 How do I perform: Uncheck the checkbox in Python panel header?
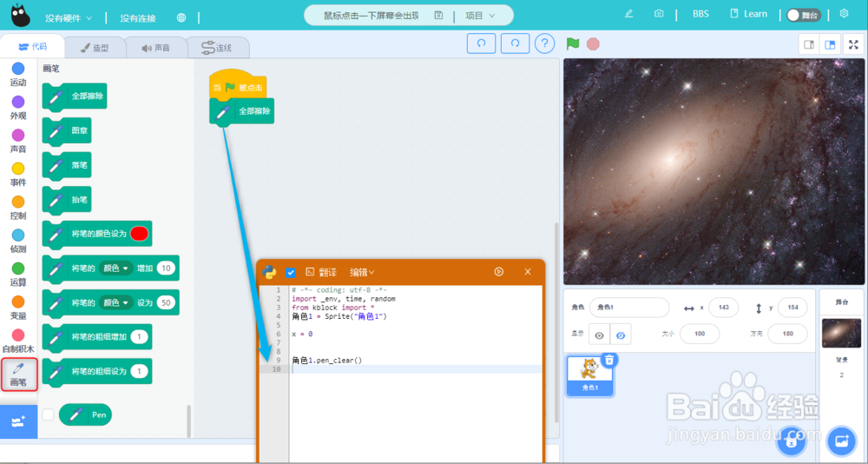[290, 272]
